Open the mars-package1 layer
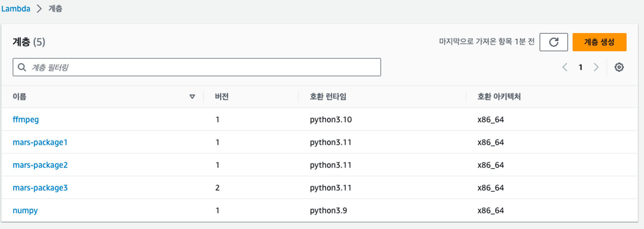 (40, 142)
